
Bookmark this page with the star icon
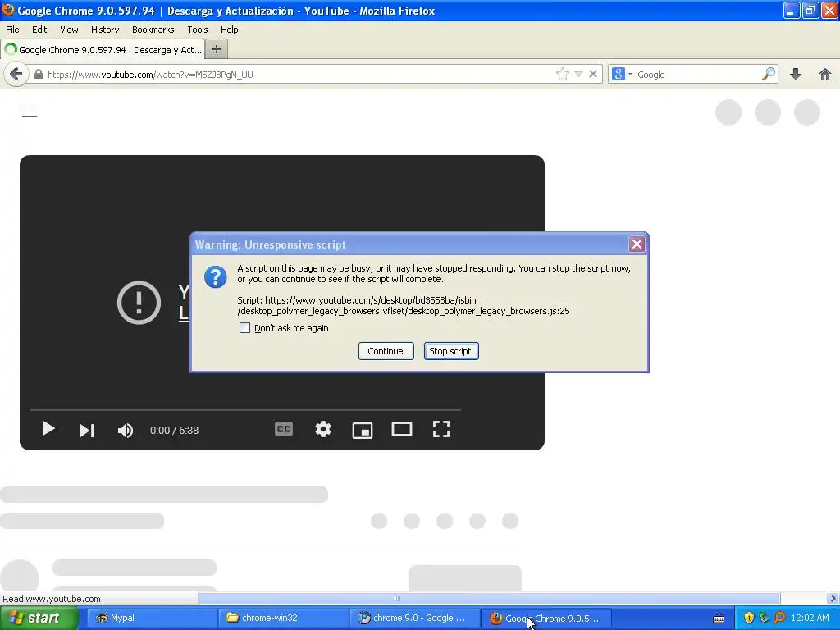click(562, 74)
